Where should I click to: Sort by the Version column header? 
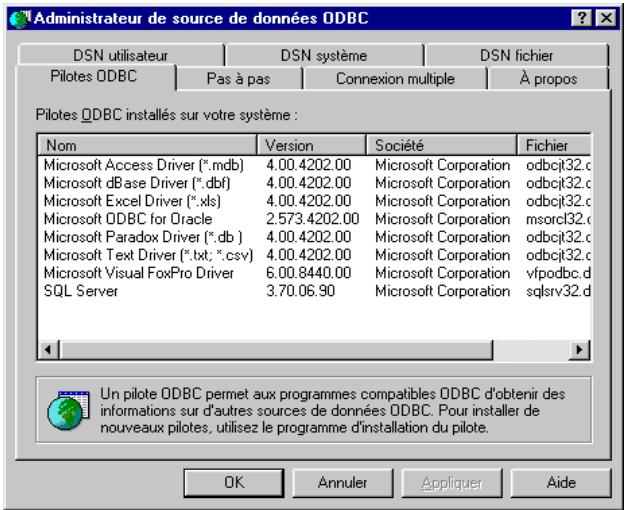(312, 145)
